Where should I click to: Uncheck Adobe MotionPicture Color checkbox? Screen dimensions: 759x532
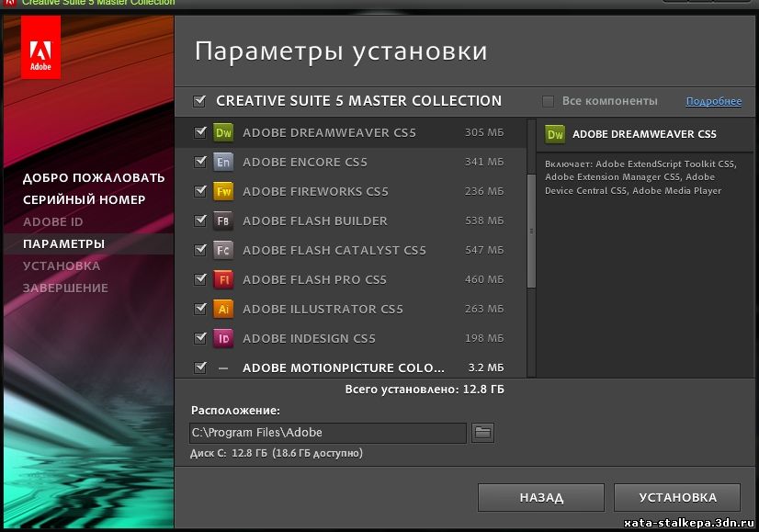(x=200, y=368)
